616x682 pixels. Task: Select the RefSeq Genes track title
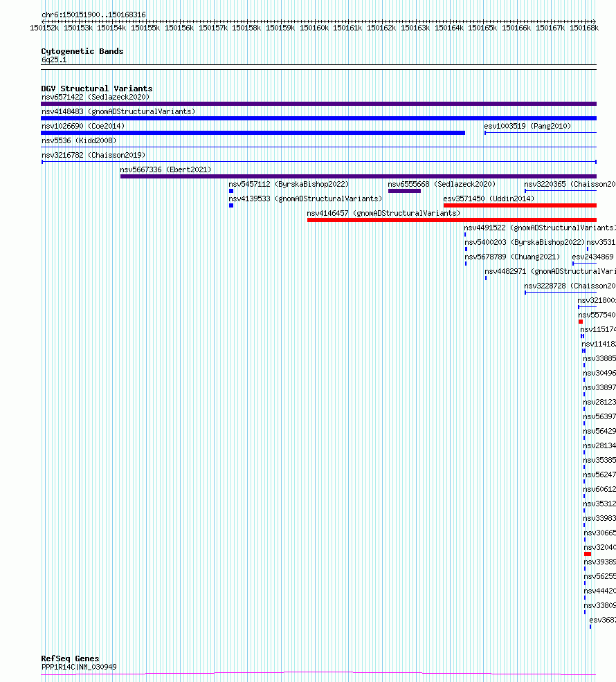click(70, 658)
